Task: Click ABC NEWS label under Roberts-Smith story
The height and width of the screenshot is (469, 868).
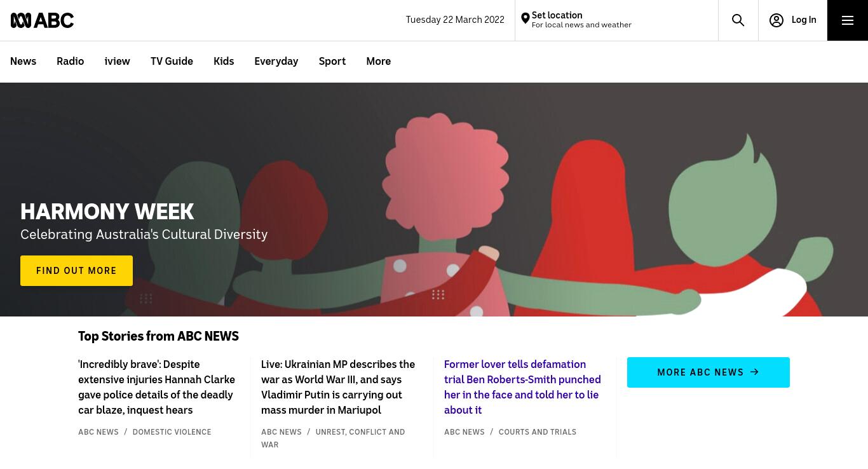Action: pyautogui.click(x=465, y=432)
